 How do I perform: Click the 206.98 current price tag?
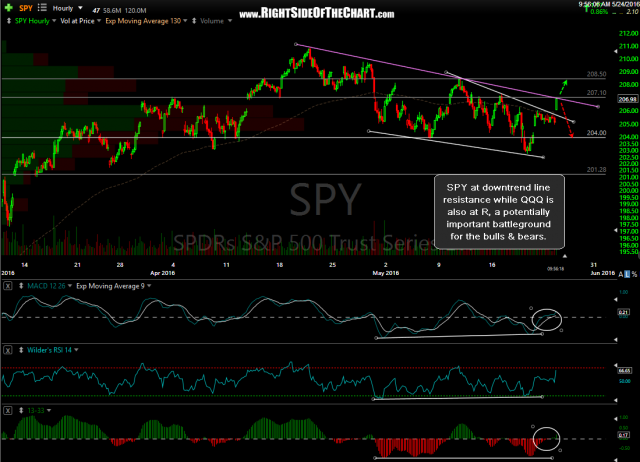tap(628, 99)
